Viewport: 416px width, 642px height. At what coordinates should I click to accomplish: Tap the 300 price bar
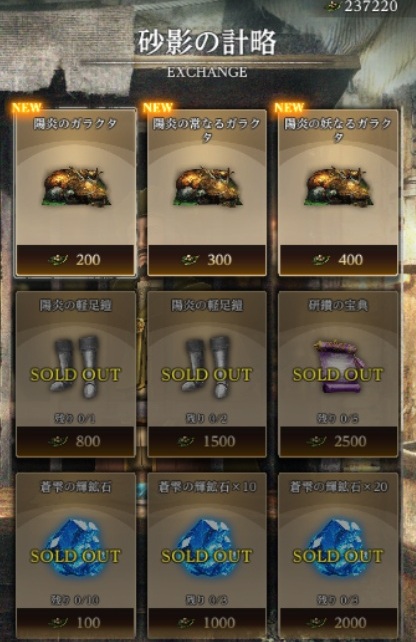(207, 260)
